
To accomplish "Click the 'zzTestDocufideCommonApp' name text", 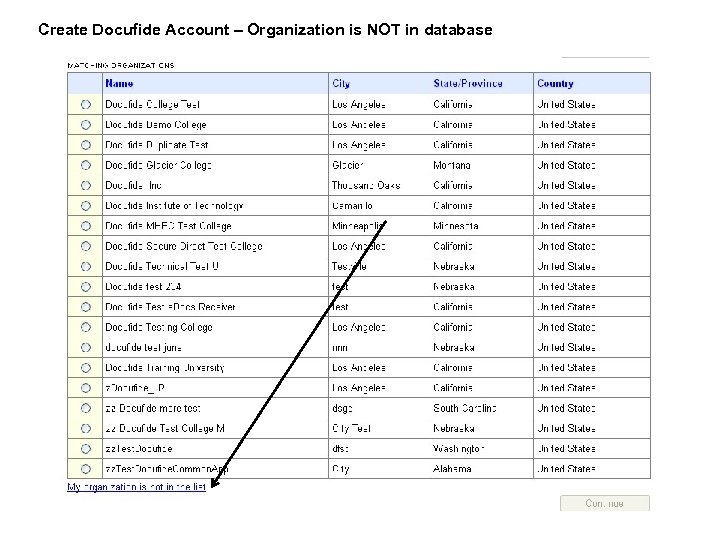I will point(167,469).
